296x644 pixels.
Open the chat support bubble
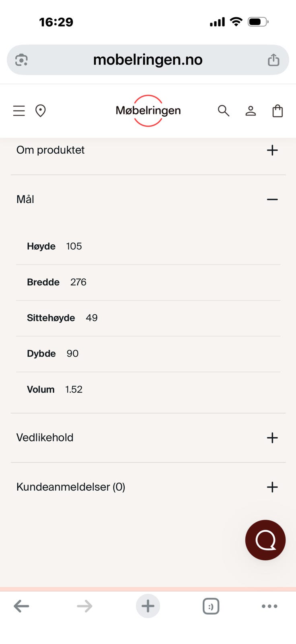pos(265,540)
